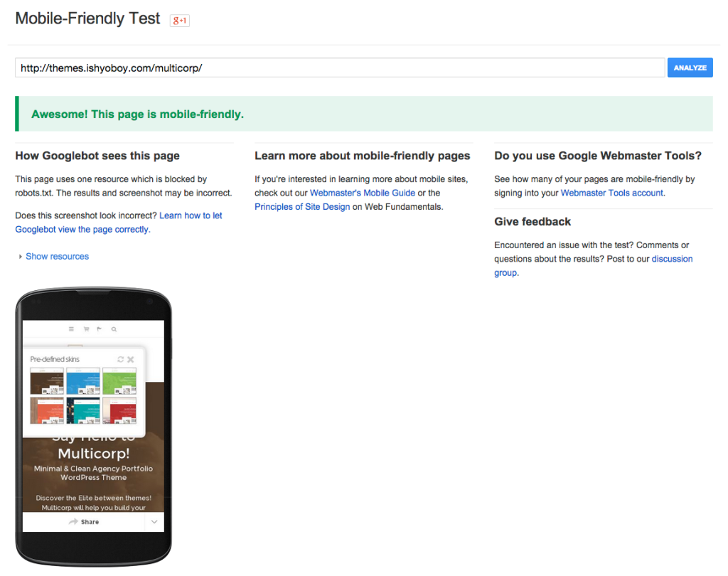
Task: Open Principles of Site Design link
Action: tap(302, 207)
